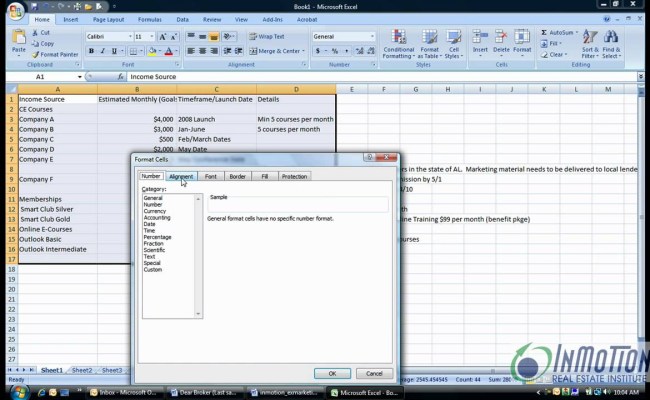Image resolution: width=650 pixels, height=400 pixels.
Task: Apply the Borders button
Action: click(133, 51)
